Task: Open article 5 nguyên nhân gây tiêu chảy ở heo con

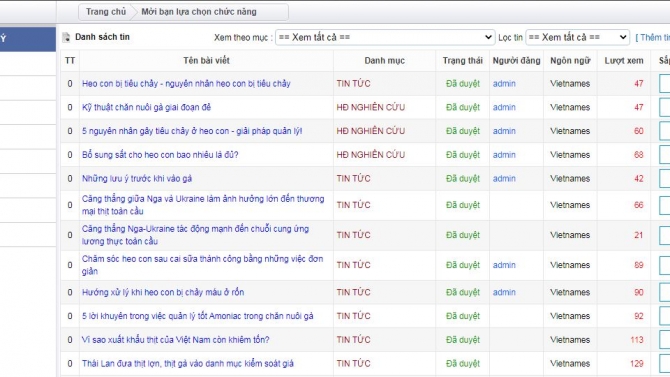Action: [192, 131]
